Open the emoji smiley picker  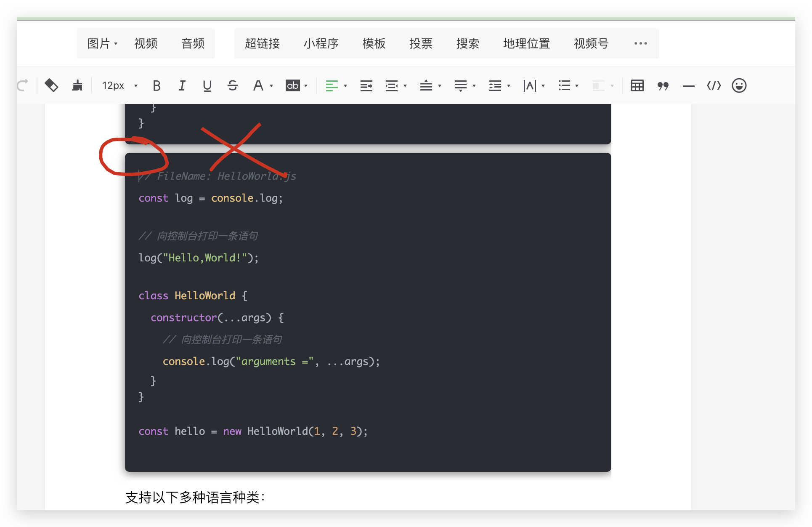[x=739, y=85]
